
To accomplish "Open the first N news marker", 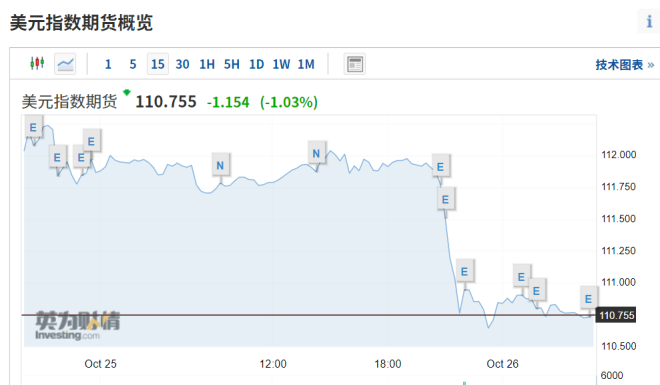I will [220, 165].
